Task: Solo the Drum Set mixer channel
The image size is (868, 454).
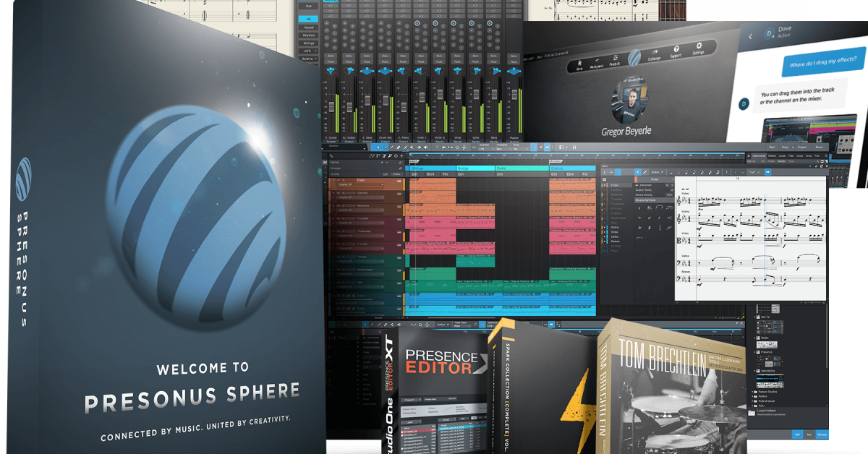Action: (x=386, y=56)
